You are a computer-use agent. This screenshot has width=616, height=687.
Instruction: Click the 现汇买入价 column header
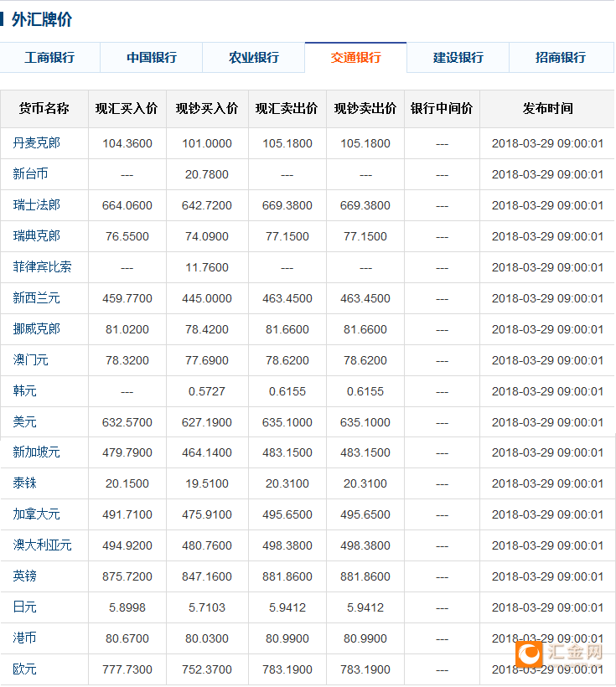click(127, 108)
